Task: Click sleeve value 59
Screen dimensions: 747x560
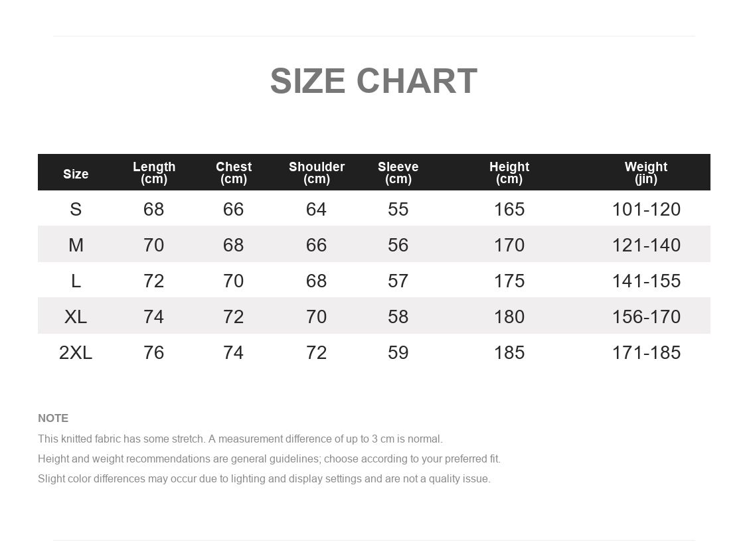Action: click(x=398, y=352)
